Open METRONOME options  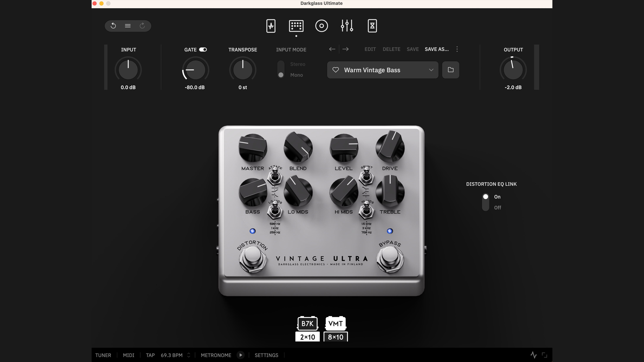pos(216,355)
